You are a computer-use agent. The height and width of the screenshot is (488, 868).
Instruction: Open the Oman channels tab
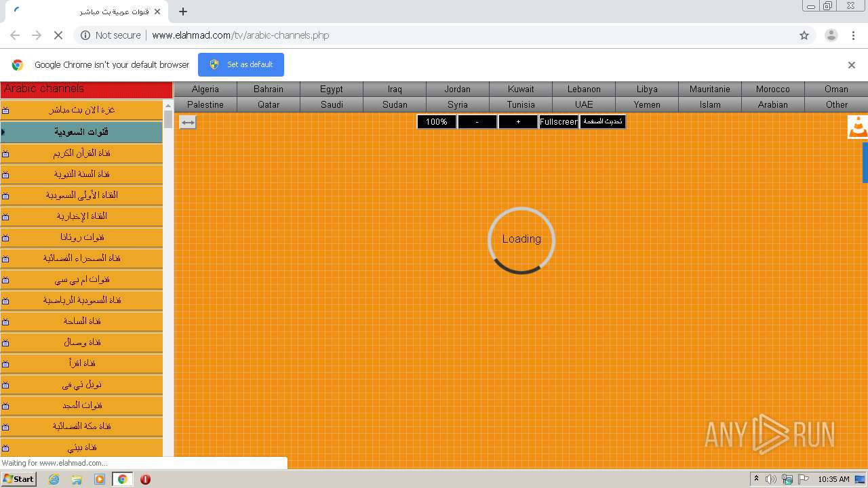click(836, 89)
